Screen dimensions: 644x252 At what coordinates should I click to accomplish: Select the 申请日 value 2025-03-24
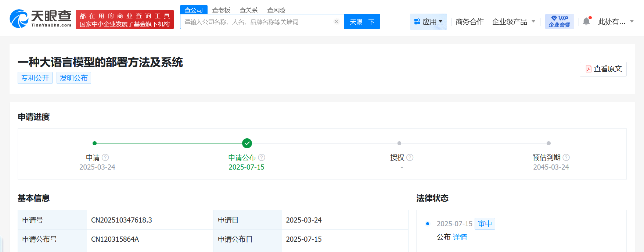(304, 220)
